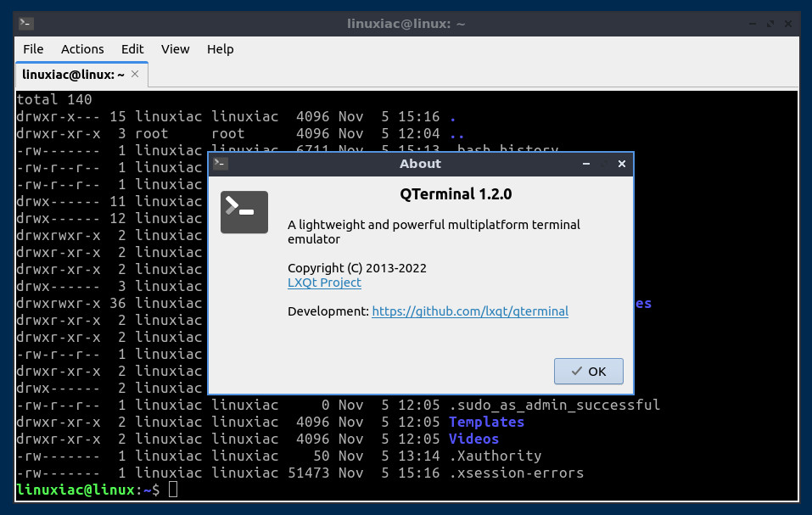Click the QTerminal logo in About dialog

click(244, 212)
